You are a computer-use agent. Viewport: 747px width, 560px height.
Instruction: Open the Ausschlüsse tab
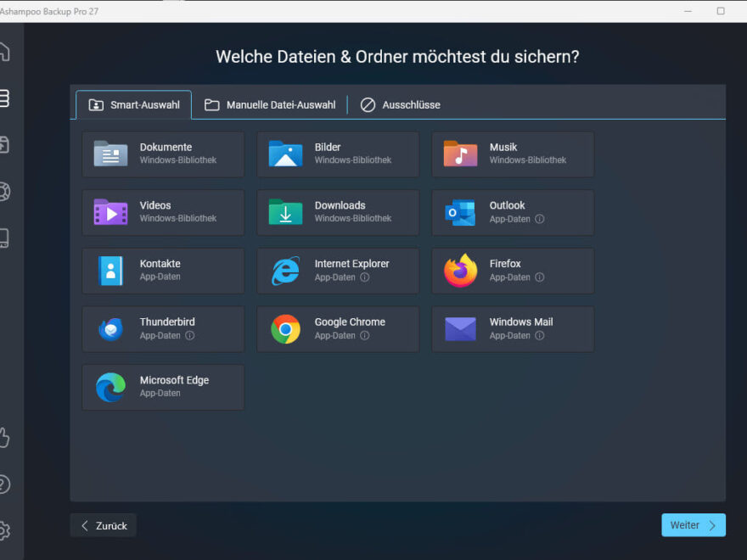(401, 104)
